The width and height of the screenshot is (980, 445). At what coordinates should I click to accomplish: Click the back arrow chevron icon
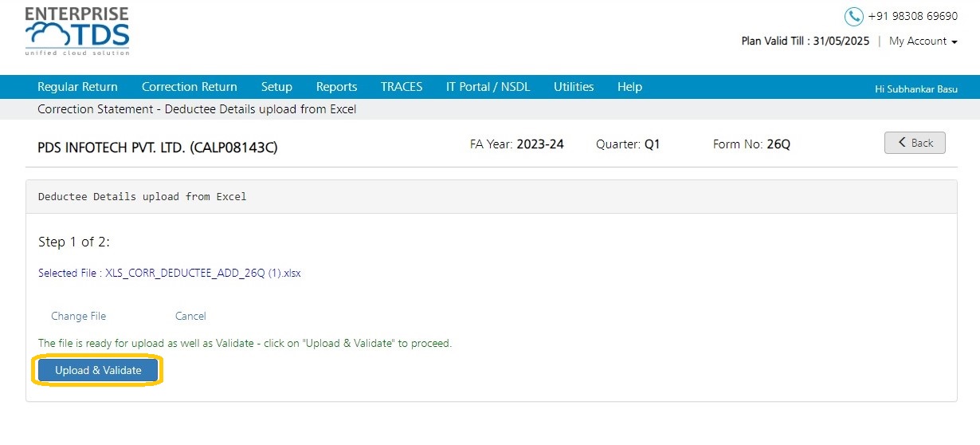tap(902, 142)
